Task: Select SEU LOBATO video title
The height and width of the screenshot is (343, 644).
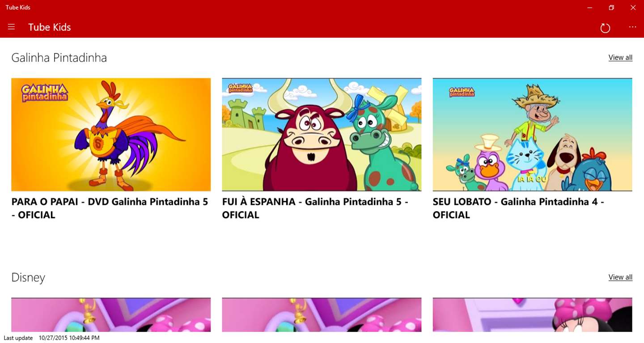Action: (x=518, y=208)
